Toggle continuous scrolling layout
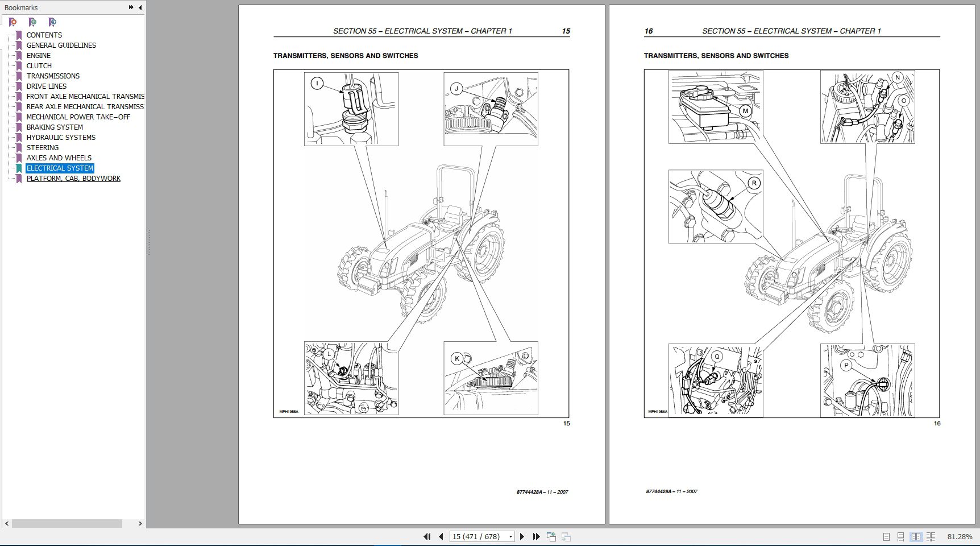 tap(900, 536)
